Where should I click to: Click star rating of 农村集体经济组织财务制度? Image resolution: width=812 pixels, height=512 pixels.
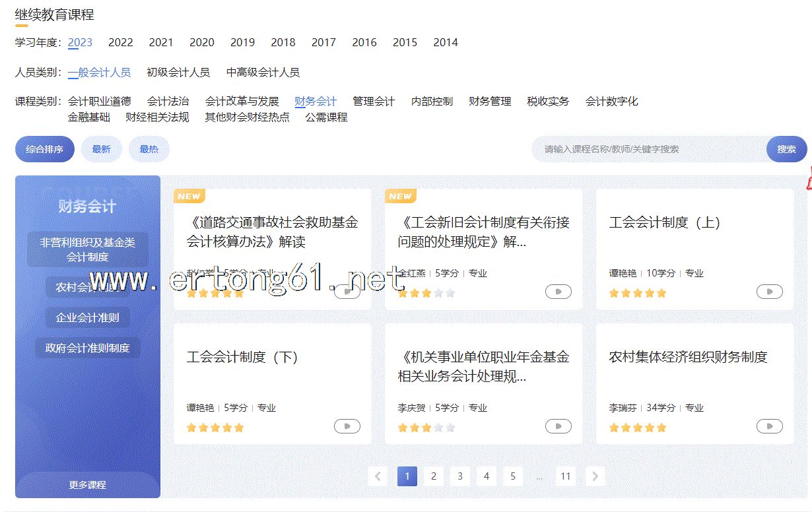tap(637, 428)
